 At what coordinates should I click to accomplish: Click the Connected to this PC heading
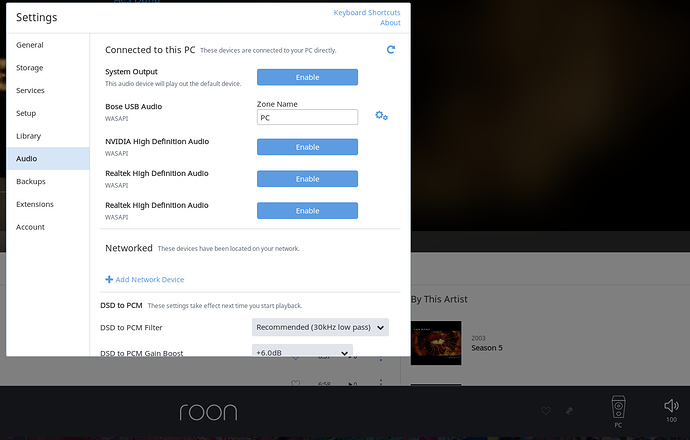[150, 50]
